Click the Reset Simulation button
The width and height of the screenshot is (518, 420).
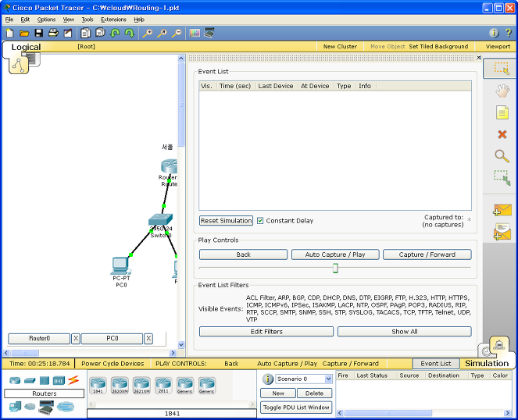226,221
